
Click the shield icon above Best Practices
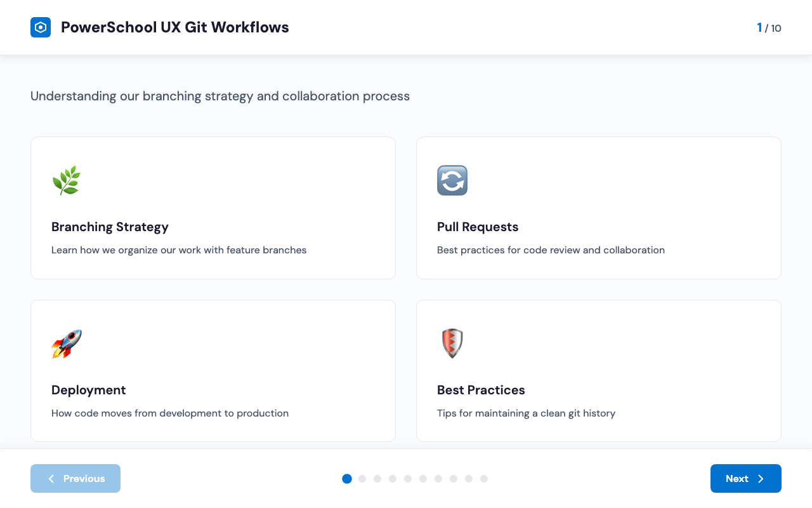pyautogui.click(x=452, y=344)
